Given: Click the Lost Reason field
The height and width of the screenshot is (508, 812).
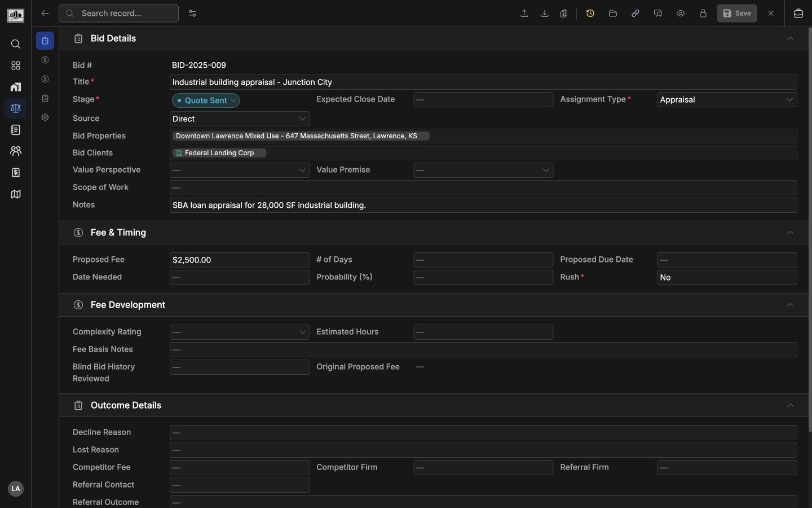Looking at the screenshot, I should click(x=483, y=450).
